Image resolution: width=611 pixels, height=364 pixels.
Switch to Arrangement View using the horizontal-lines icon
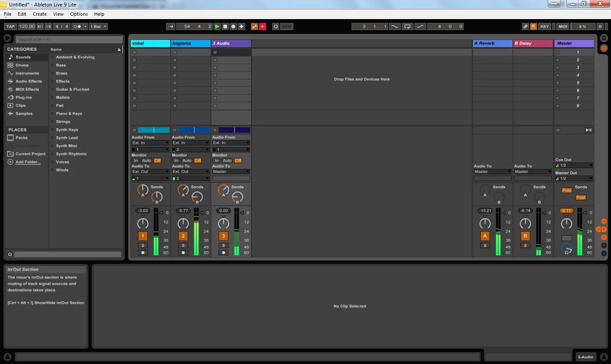pyautogui.click(x=604, y=38)
